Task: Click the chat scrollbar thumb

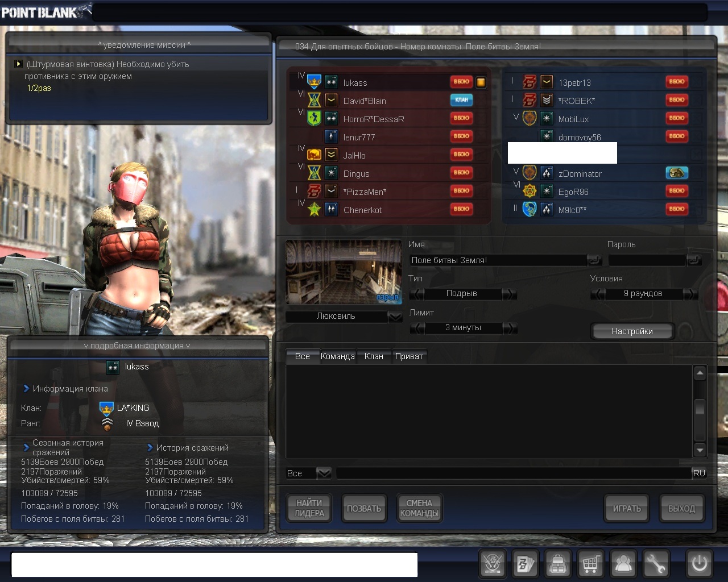Action: 700,407
